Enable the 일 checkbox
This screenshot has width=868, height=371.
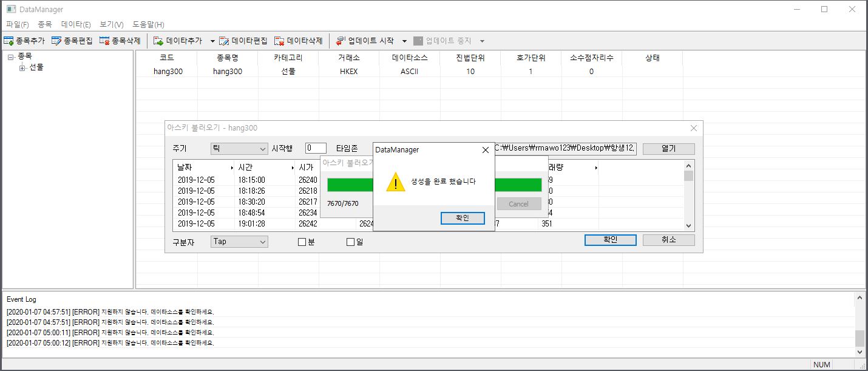coord(350,242)
